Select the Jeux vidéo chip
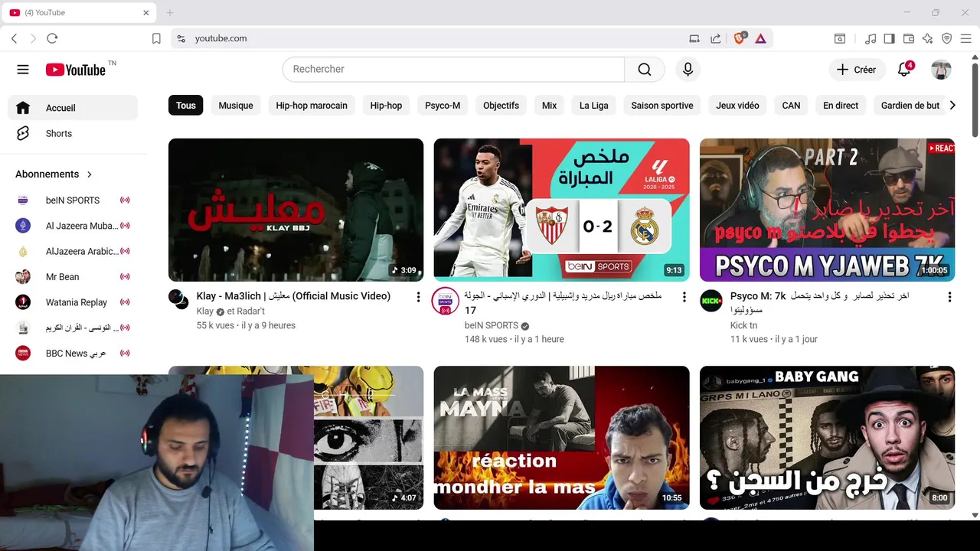This screenshot has width=980, height=551. [x=737, y=106]
